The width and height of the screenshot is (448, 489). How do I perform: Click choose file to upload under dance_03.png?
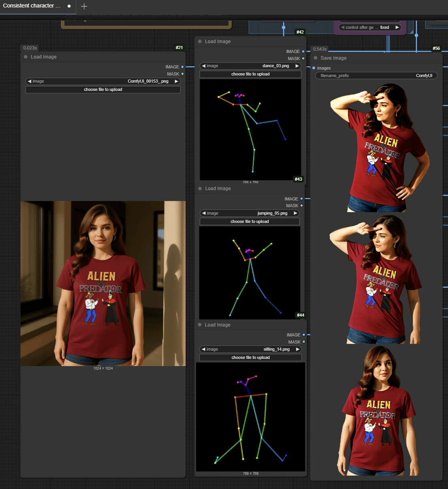tap(250, 74)
